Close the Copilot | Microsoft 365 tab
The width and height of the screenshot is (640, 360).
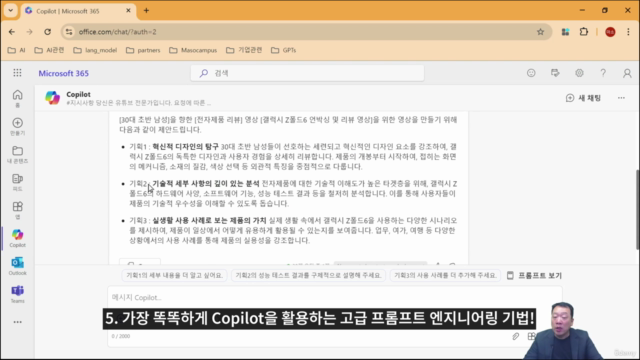click(x=128, y=11)
